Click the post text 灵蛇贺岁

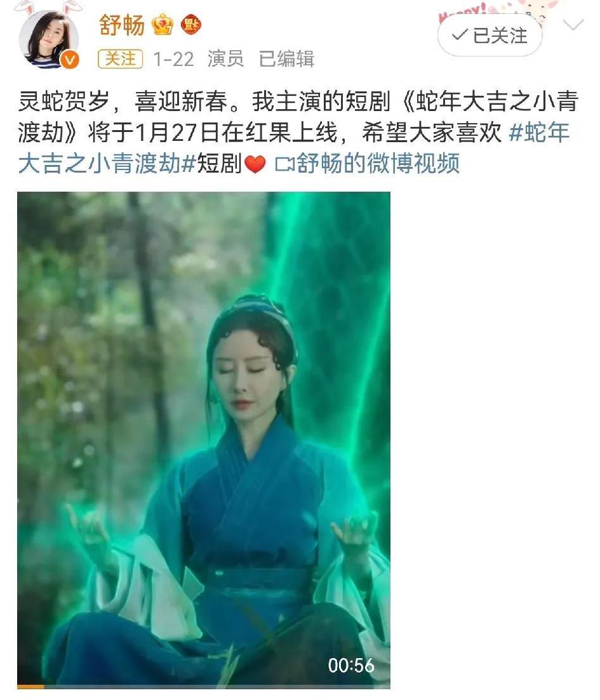point(64,102)
